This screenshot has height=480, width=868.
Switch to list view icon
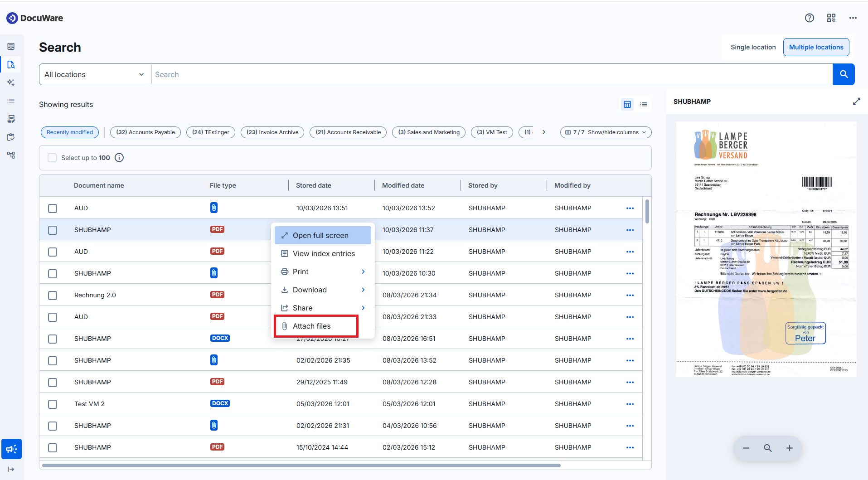point(644,104)
